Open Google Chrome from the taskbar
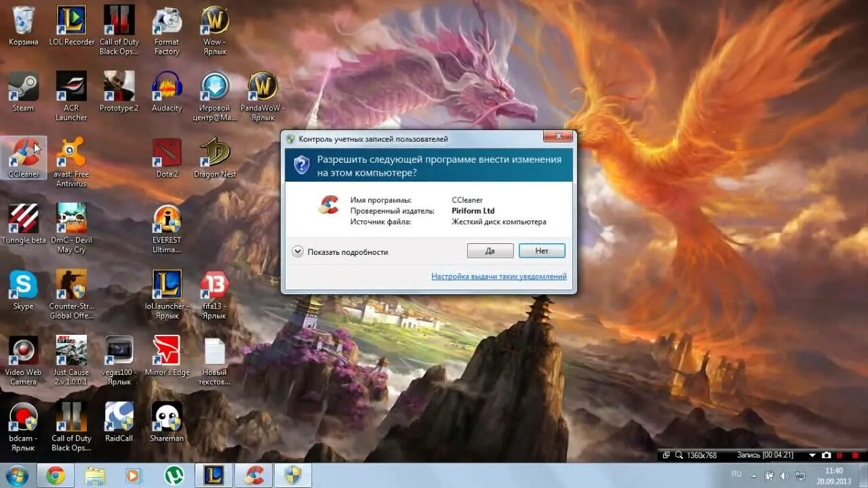Image resolution: width=868 pixels, height=488 pixels. tap(55, 476)
